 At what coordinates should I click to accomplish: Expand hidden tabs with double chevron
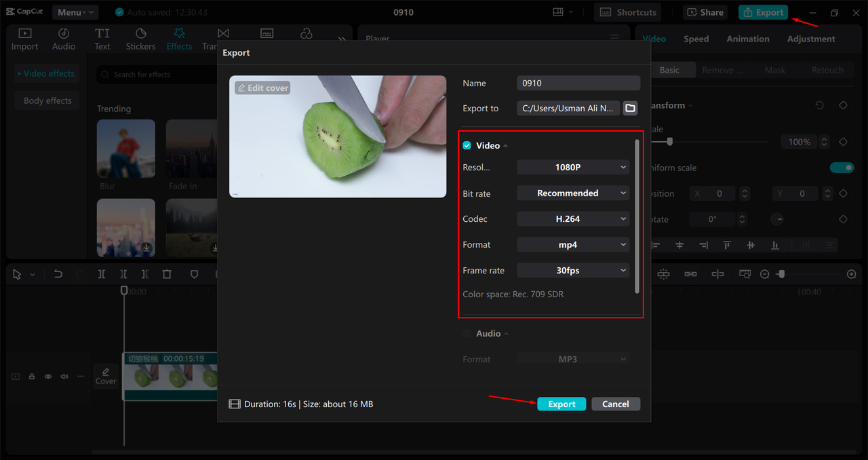342,39
